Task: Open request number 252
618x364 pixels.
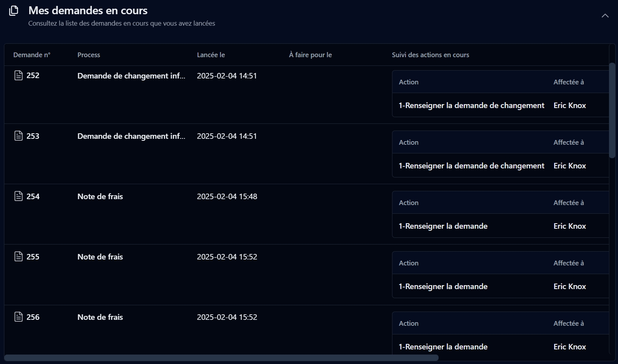Action: tap(33, 75)
